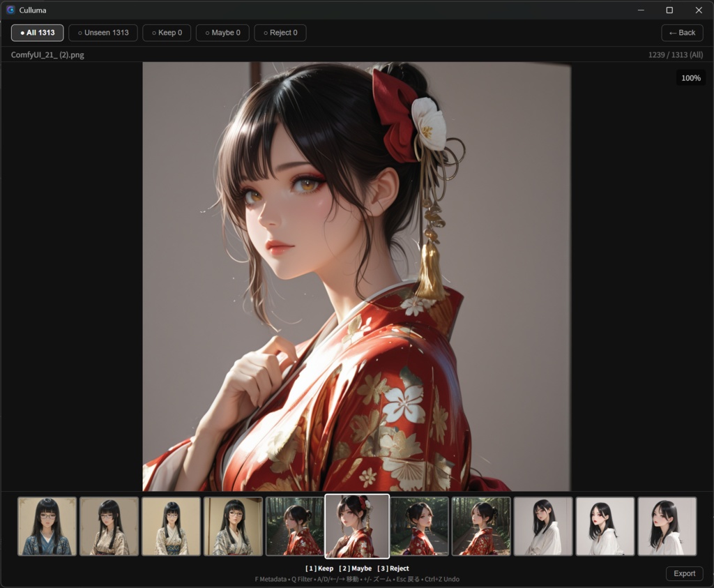Select the All 1313 filter tab
The image size is (714, 588).
(x=38, y=33)
